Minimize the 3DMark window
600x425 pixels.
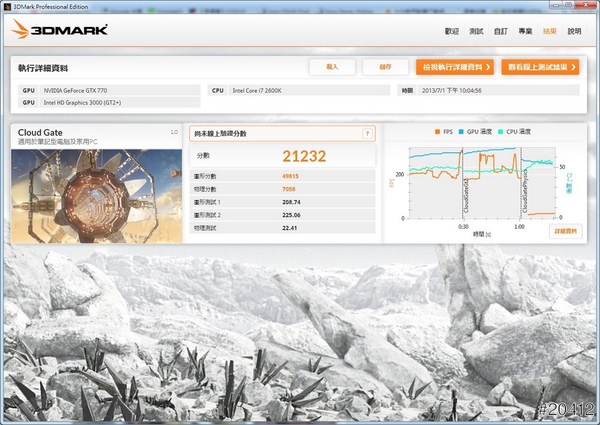557,5
